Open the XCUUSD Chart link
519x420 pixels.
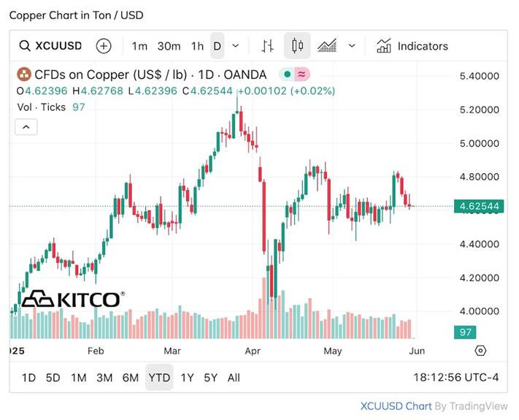[x=396, y=406]
